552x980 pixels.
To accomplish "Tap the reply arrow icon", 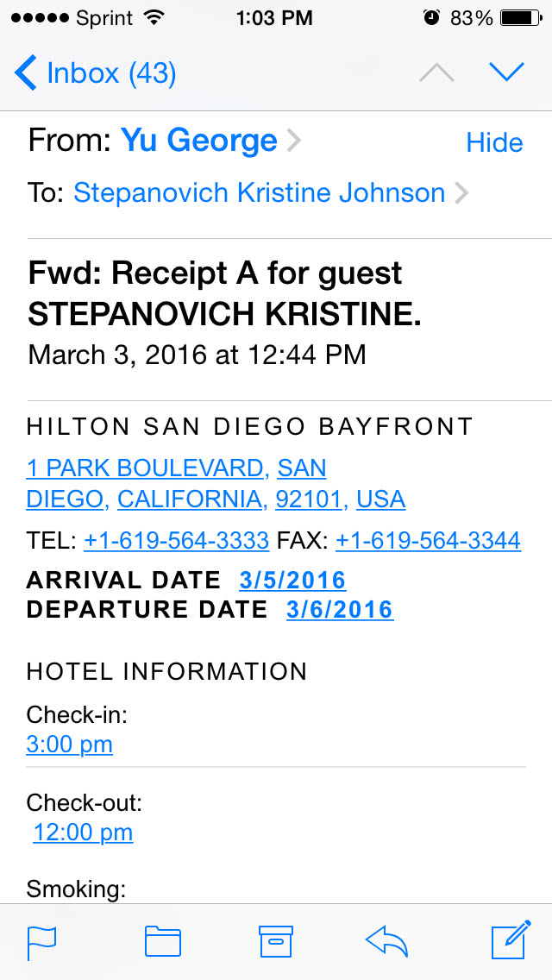I will [386, 941].
